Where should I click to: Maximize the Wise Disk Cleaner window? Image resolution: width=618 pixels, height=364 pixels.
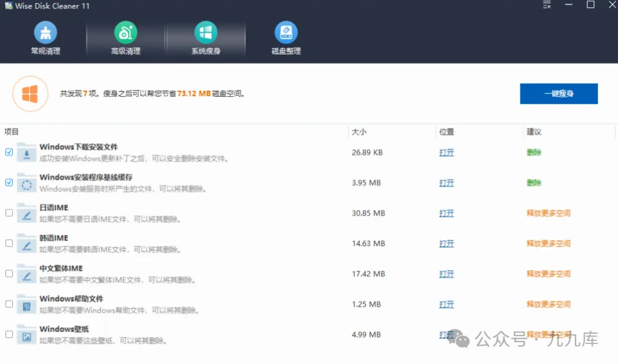[590, 5]
